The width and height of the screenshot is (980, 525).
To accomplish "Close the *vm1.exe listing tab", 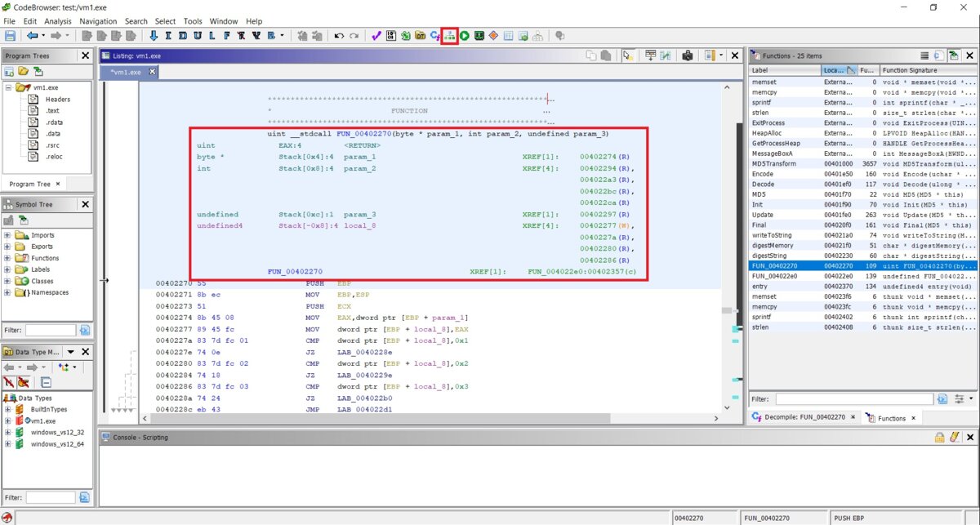I will [152, 72].
